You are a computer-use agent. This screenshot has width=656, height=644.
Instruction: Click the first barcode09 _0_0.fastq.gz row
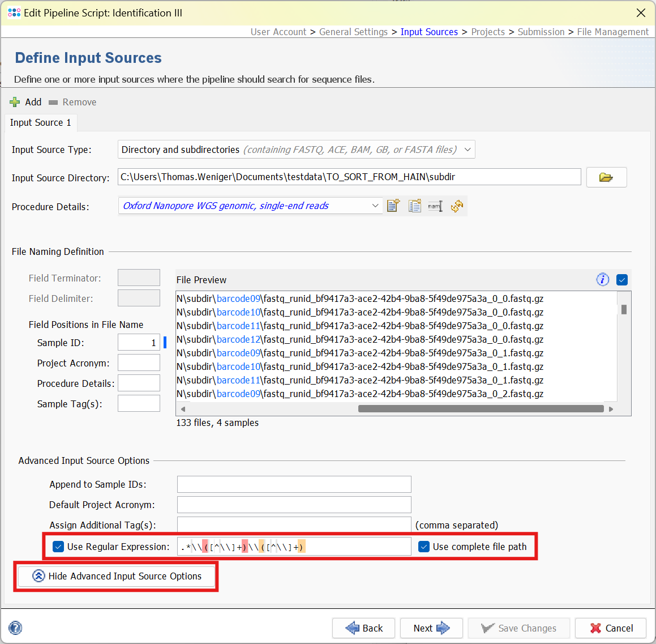tap(360, 298)
